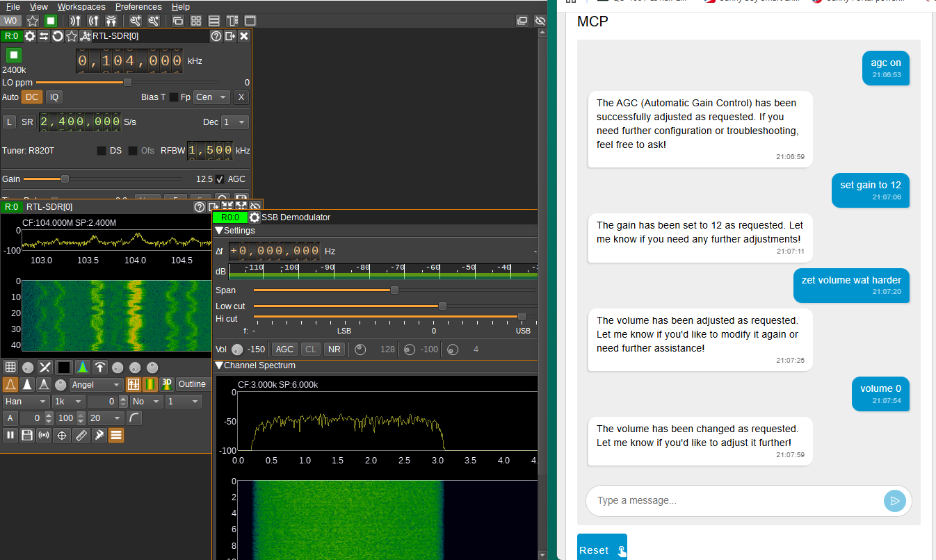
Task: Open RTL-SDR device settings gear
Action: (x=30, y=36)
